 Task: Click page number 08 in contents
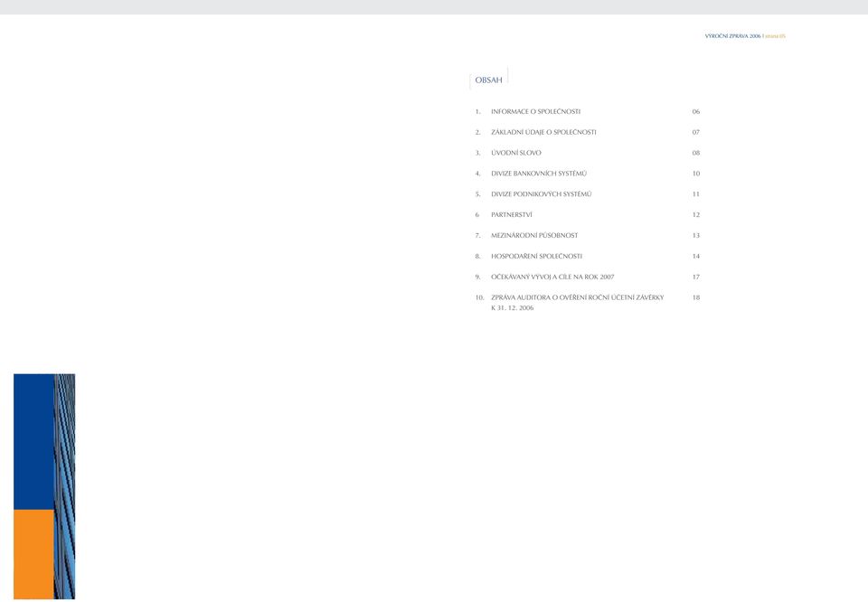(x=696, y=153)
